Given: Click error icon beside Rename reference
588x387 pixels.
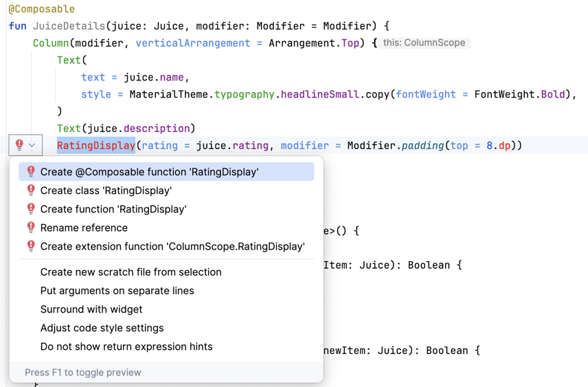Looking at the screenshot, I should 31,228.
